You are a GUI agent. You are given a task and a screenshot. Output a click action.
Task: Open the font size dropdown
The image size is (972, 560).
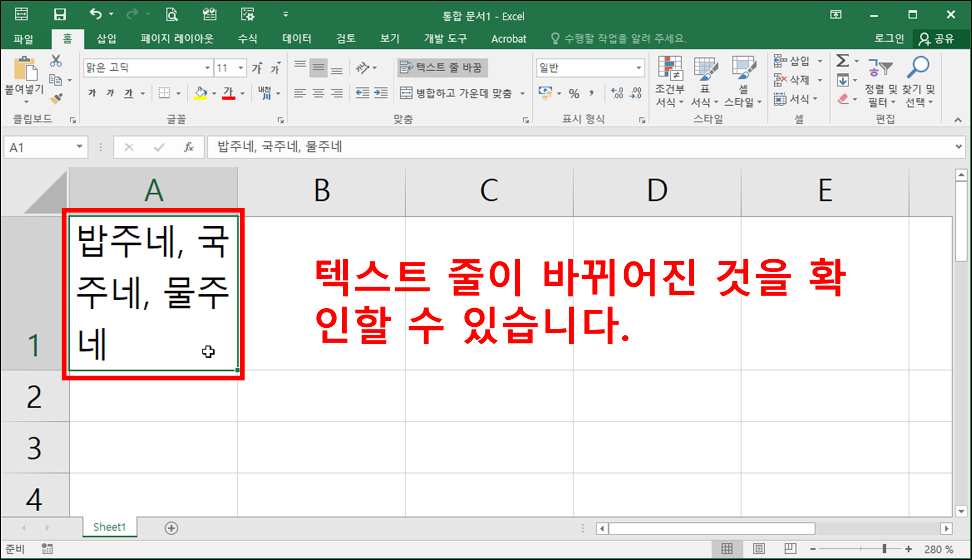tap(241, 68)
